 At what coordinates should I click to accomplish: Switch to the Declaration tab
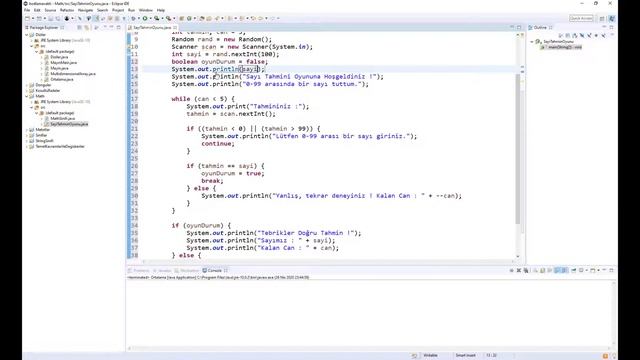(x=187, y=271)
